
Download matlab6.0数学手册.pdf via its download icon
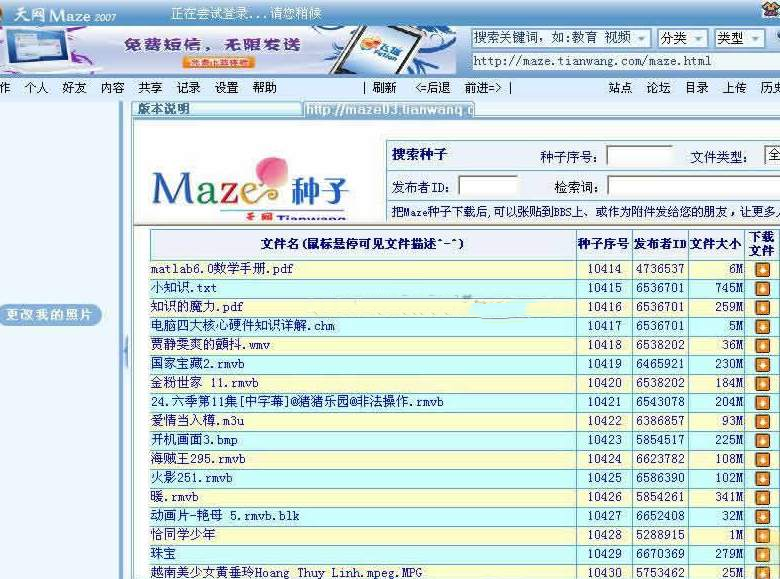(x=762, y=270)
